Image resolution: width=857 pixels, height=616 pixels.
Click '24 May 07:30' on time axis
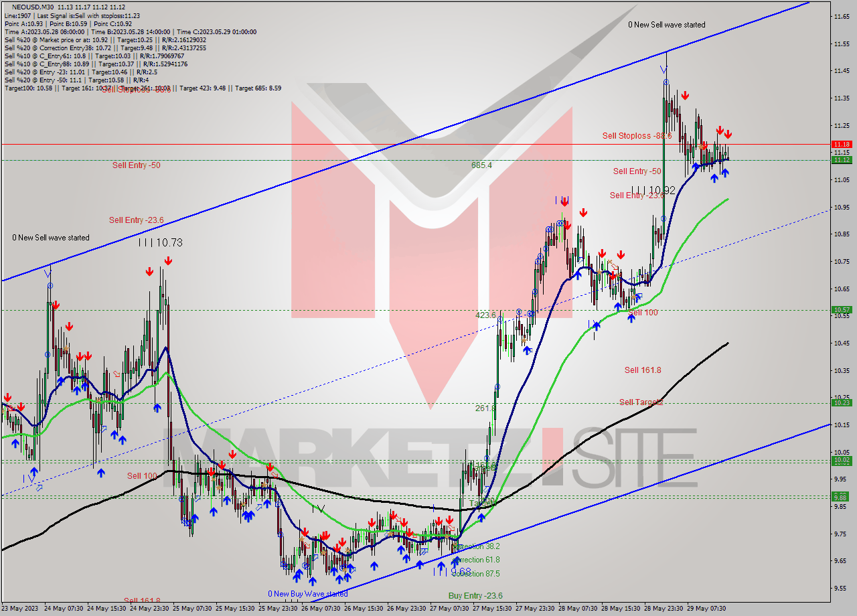[64, 609]
